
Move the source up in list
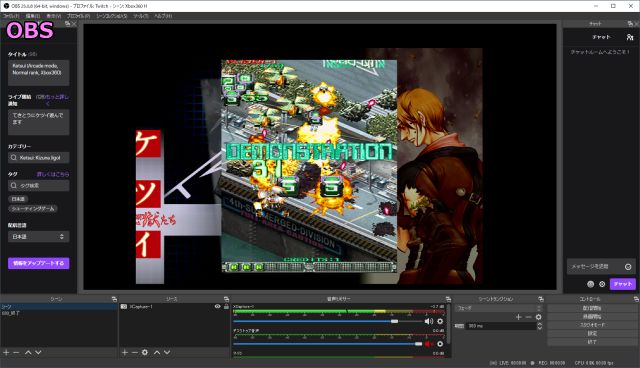(x=157, y=352)
